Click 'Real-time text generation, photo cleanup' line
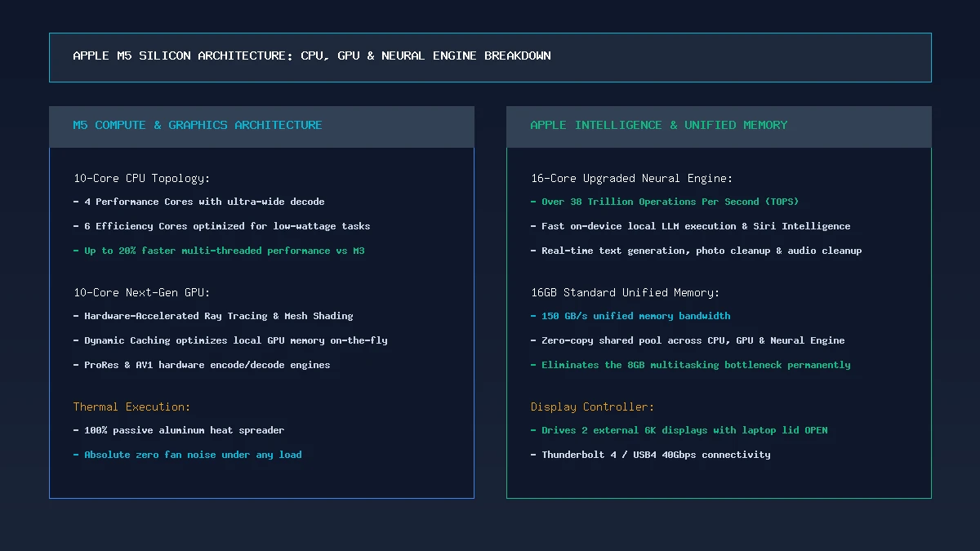Viewport: 980px width, 551px height. click(696, 251)
